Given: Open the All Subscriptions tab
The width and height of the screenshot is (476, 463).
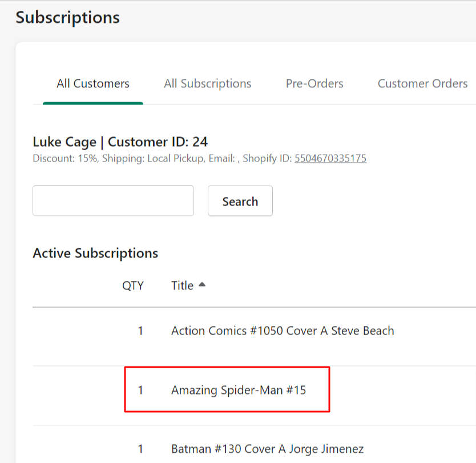Looking at the screenshot, I should [207, 84].
